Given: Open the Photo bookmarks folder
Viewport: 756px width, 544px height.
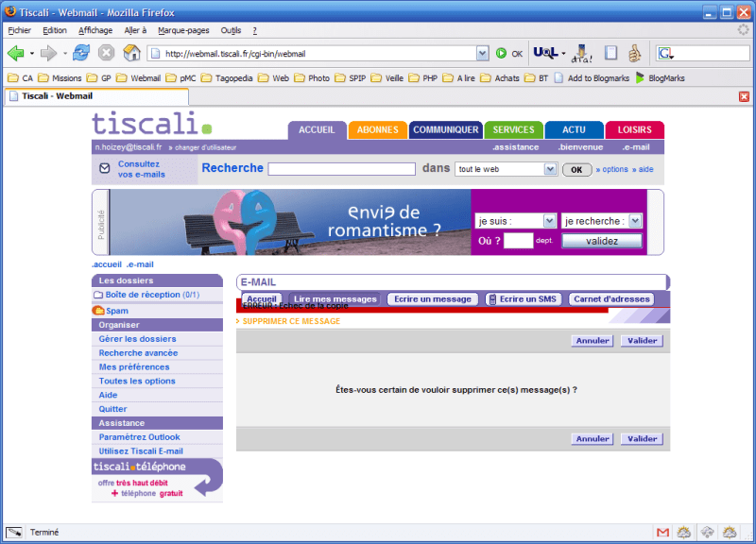Looking at the screenshot, I should tap(312, 78).
